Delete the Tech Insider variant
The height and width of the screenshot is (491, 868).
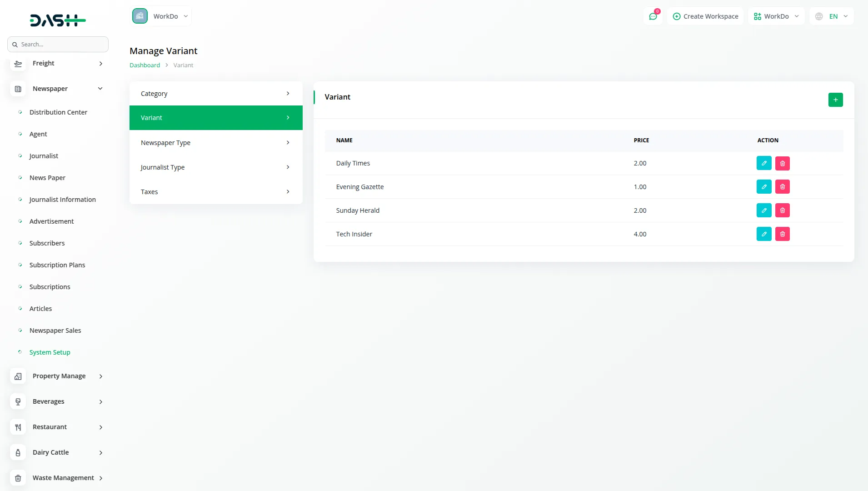(x=782, y=234)
